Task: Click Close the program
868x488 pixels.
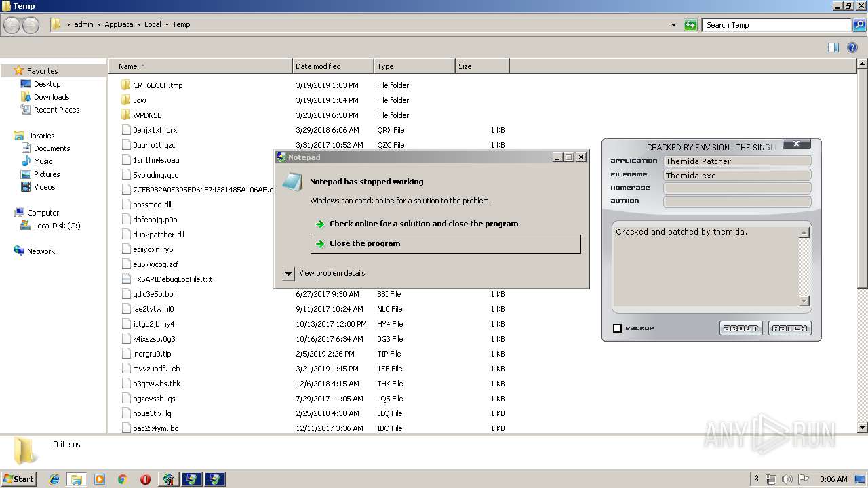Action: (446, 244)
